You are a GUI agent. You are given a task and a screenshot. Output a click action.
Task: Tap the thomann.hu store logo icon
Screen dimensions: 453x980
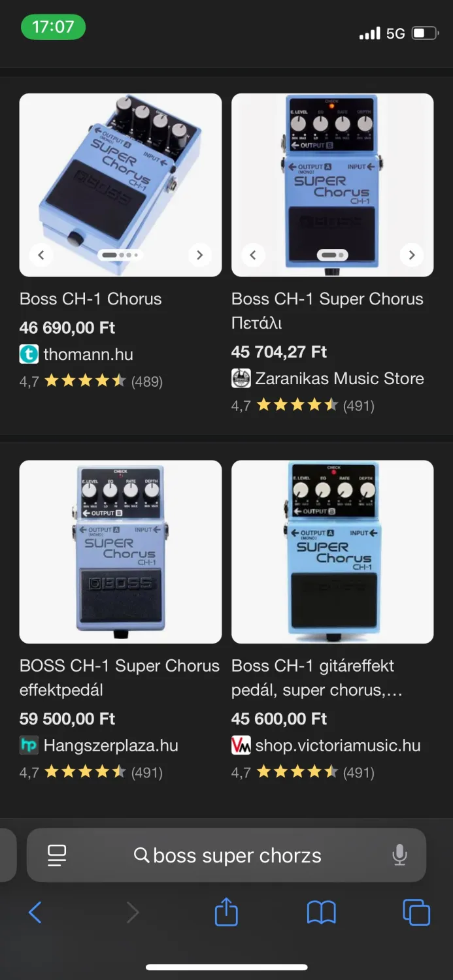click(29, 355)
